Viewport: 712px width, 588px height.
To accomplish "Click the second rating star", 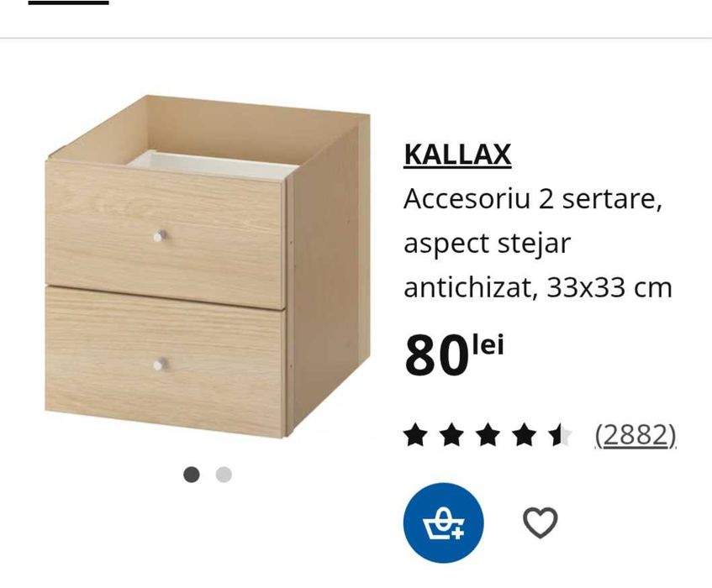I will (x=451, y=434).
